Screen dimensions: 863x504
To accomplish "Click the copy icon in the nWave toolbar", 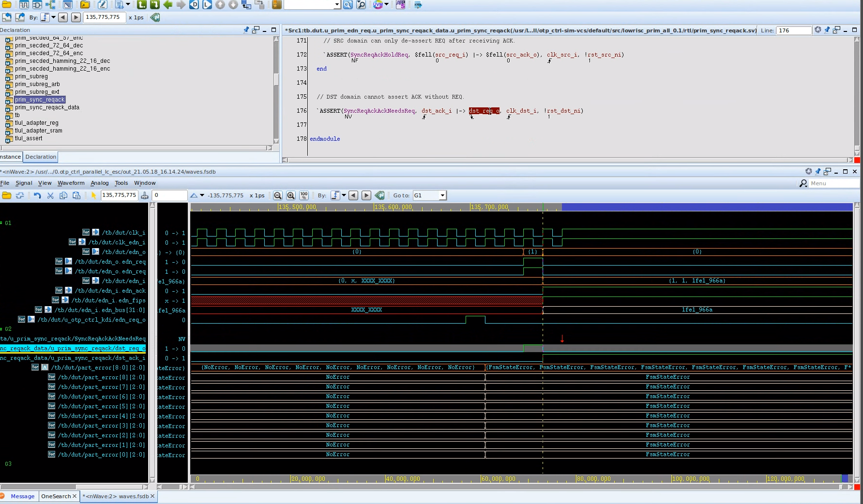I will (x=63, y=195).
